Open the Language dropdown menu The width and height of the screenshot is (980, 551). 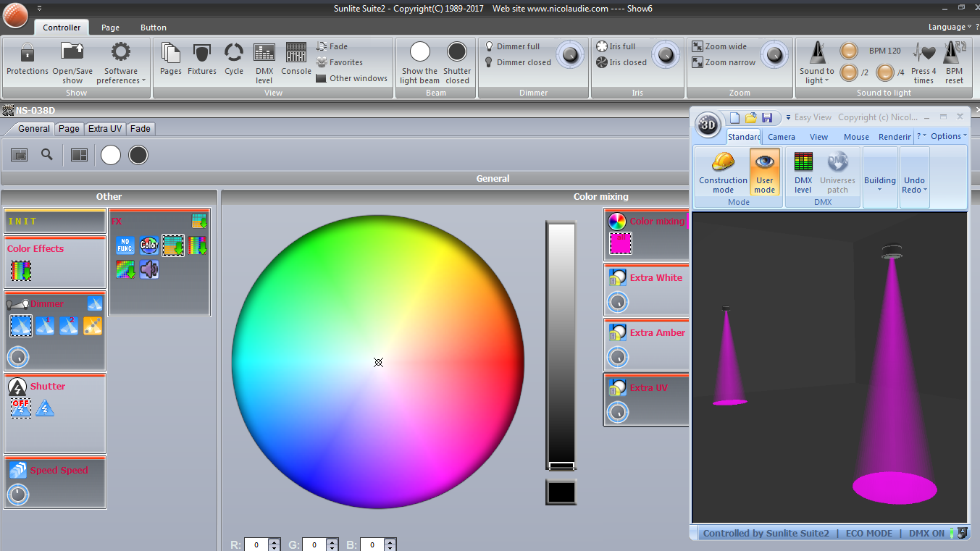(x=949, y=27)
